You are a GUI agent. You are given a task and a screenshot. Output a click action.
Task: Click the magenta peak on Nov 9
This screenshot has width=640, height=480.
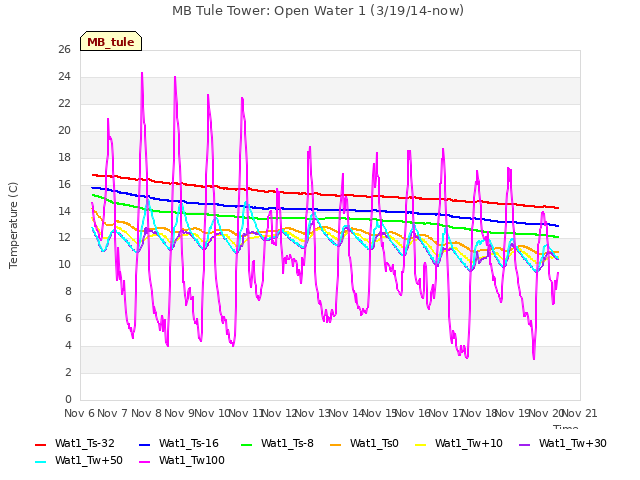click(x=175, y=77)
